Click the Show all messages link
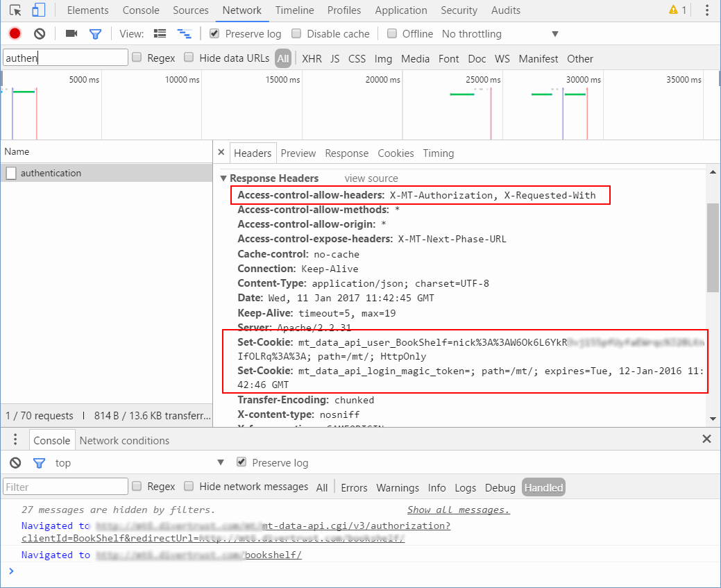The width and height of the screenshot is (721, 588). click(x=457, y=509)
